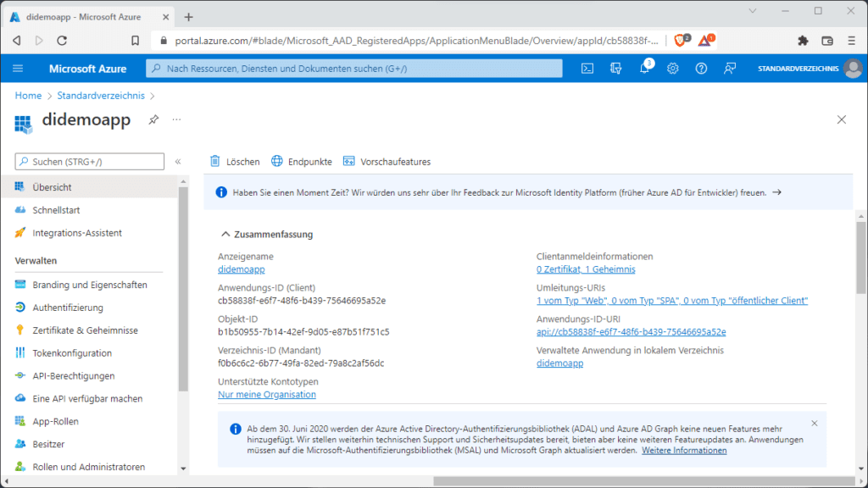Open Eine API verfügbar machen
Image resolution: width=868 pixels, height=488 pixels.
coord(88,398)
